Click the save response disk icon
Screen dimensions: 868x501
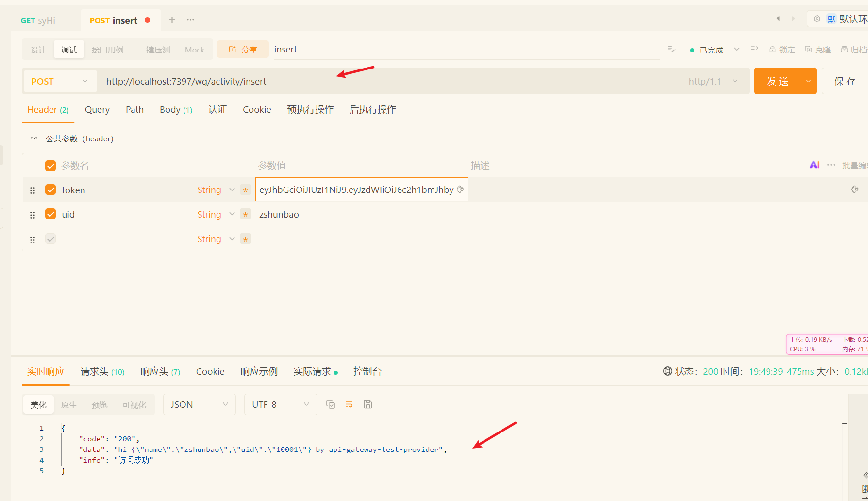[368, 404]
